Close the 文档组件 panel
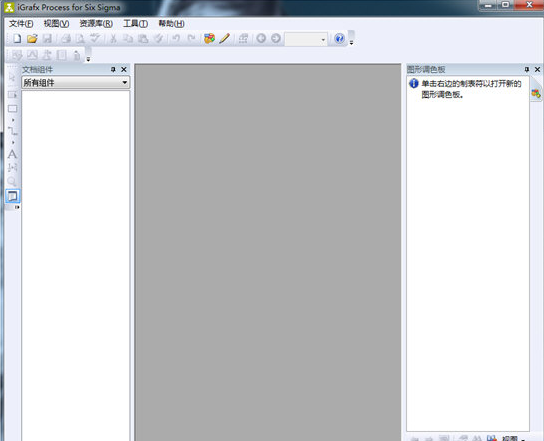The height and width of the screenshot is (441, 544). [x=124, y=69]
